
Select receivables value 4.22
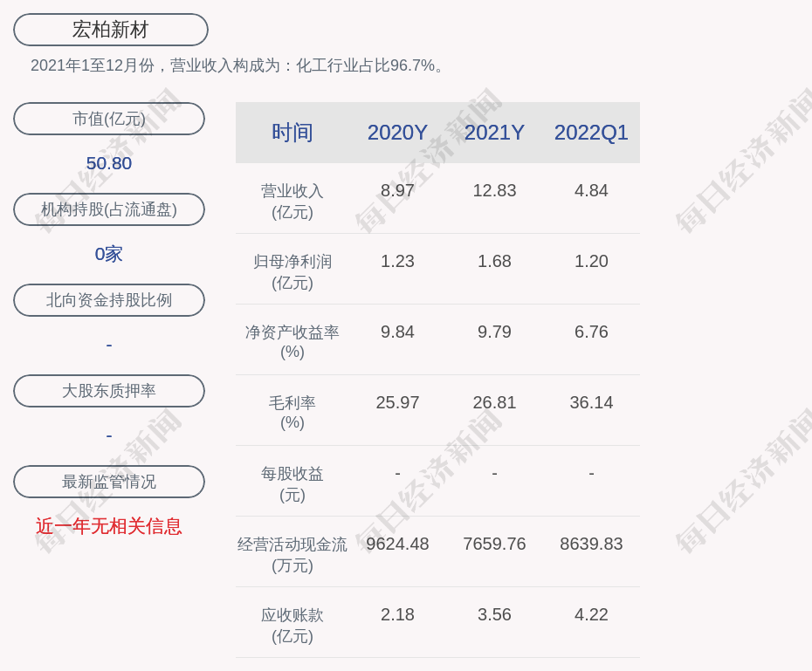coord(591,614)
